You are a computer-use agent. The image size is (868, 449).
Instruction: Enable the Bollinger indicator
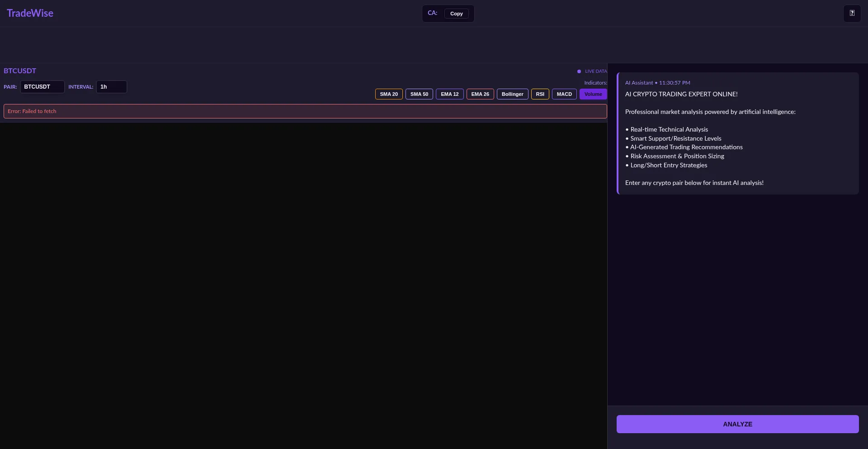tap(512, 94)
